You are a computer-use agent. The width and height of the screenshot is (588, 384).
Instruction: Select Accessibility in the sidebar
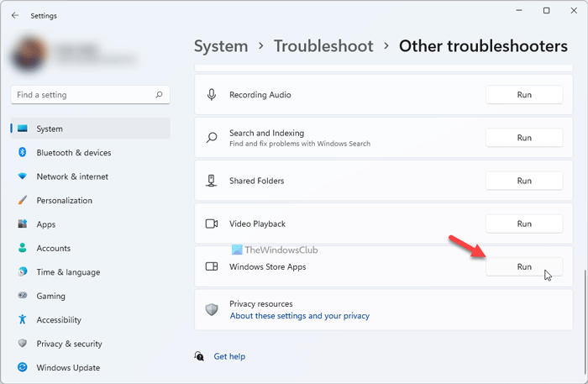pyautogui.click(x=59, y=320)
